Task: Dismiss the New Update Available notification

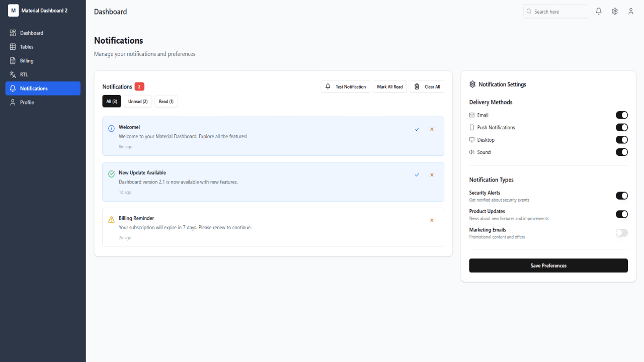Action: (x=432, y=175)
